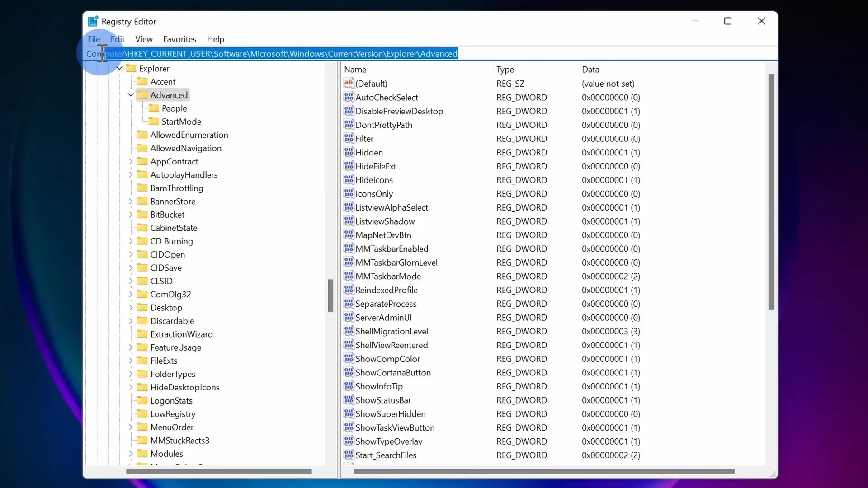Click the Data column header

tap(590, 70)
